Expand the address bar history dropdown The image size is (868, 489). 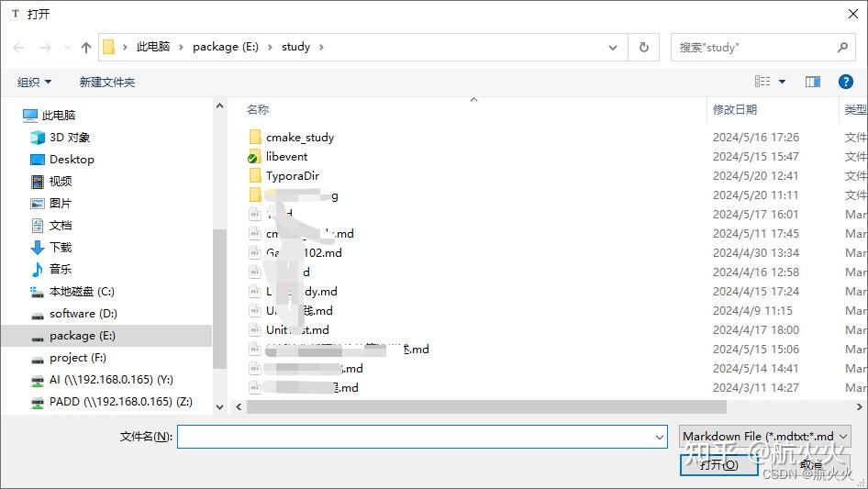pyautogui.click(x=614, y=48)
